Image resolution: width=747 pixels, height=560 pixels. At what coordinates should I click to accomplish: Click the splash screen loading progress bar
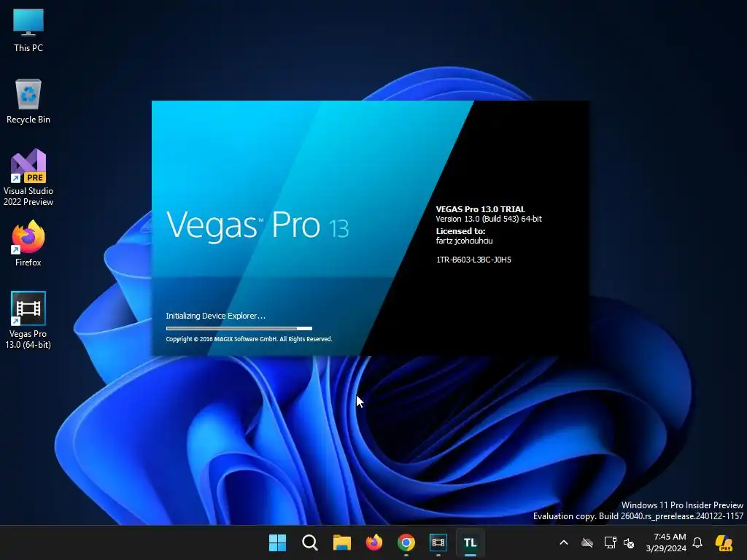click(239, 328)
